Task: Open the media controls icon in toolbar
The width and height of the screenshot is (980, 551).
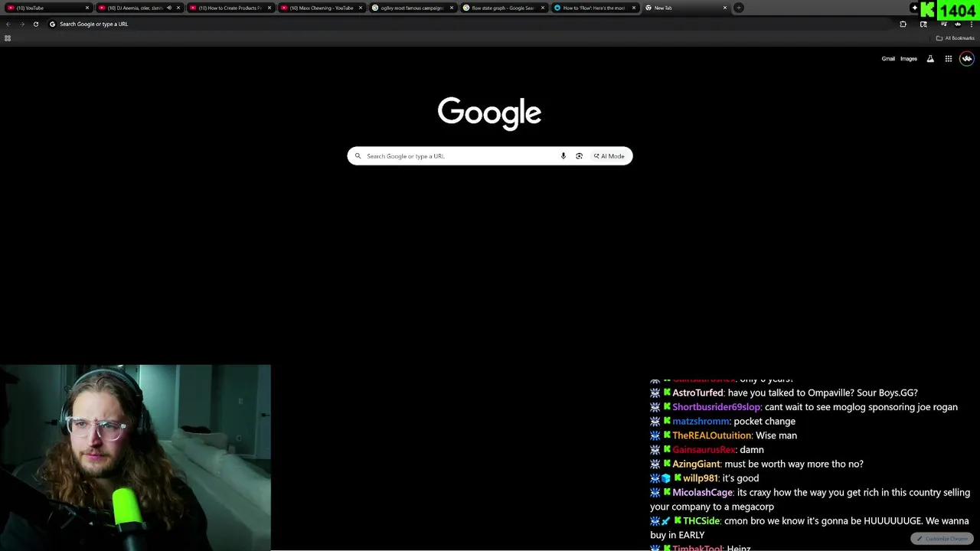Action: (x=944, y=24)
